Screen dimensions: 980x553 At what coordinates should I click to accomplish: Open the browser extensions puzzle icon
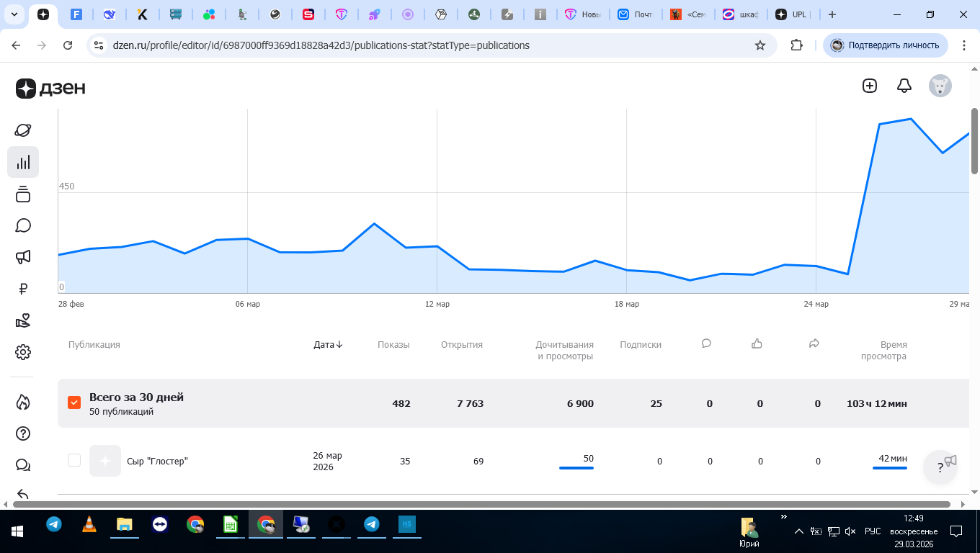tap(796, 45)
